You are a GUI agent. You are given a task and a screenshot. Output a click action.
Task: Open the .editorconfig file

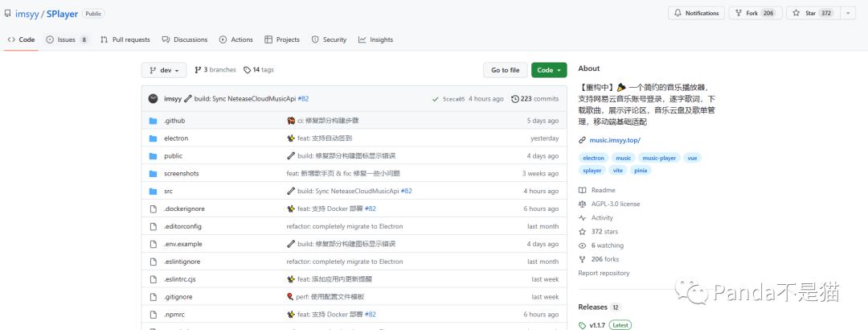tap(182, 226)
